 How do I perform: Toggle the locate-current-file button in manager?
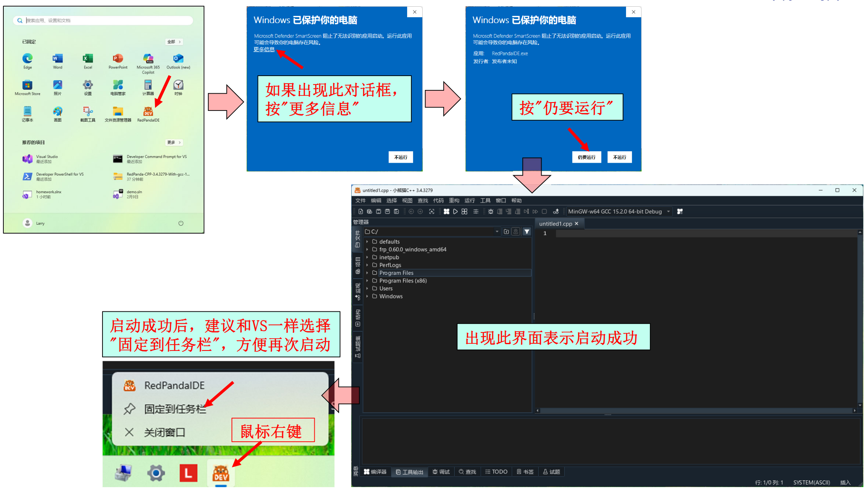point(516,232)
